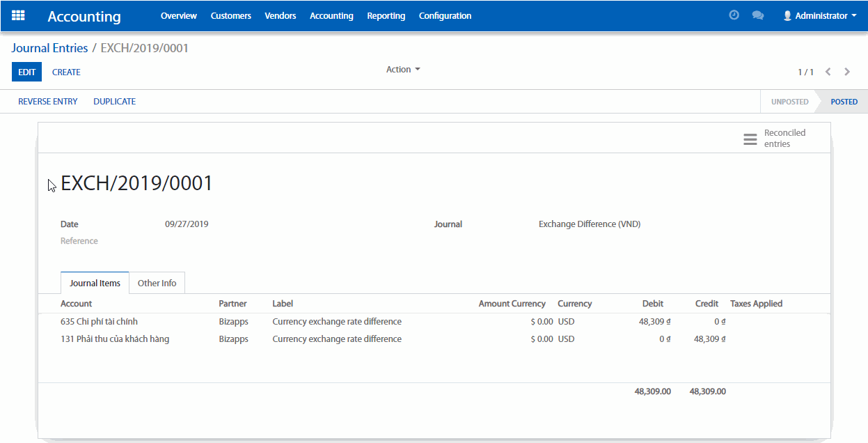Click the Administrator user avatar icon
This screenshot has width=868, height=443.
click(788, 15)
